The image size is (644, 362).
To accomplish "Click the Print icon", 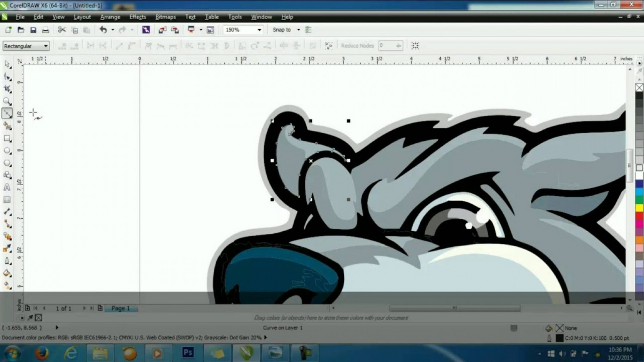I will pyautogui.click(x=45, y=30).
